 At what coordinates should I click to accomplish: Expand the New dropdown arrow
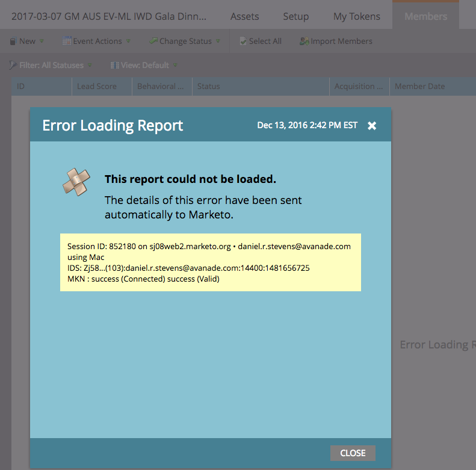(42, 41)
